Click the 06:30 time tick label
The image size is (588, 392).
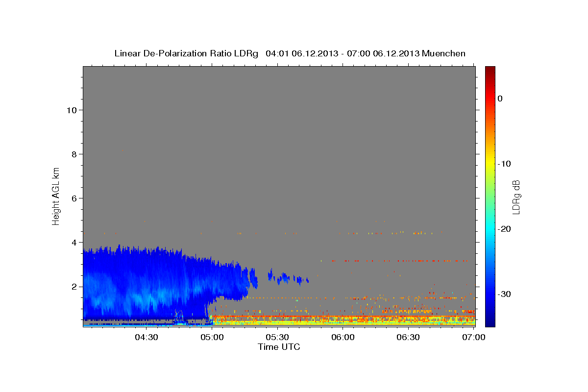408,337
